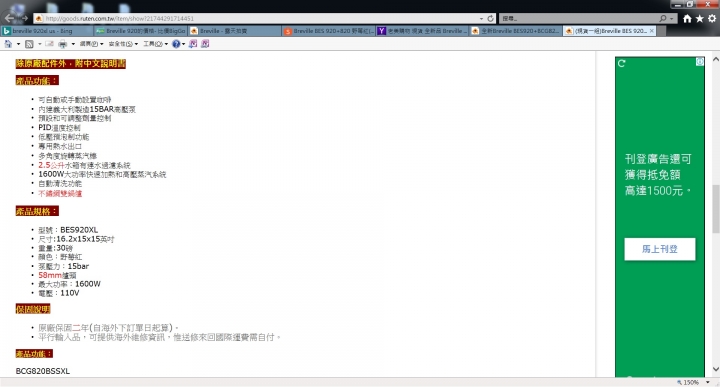Switch to the Yahoo '全新品 Breville' tab
Viewport: 720px width, 387px height.
click(x=422, y=31)
